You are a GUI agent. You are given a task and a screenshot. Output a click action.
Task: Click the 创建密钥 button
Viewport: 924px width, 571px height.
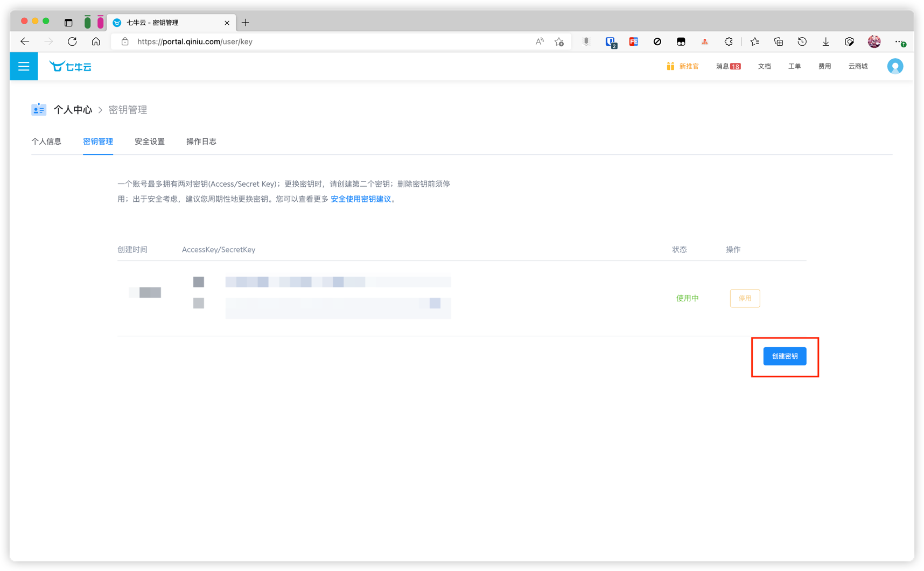click(785, 356)
